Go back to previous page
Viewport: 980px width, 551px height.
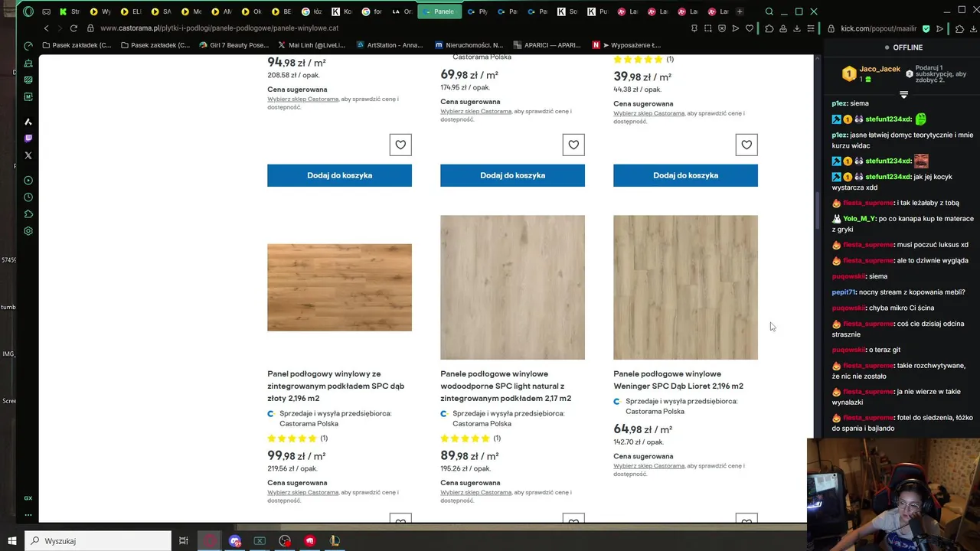click(46, 28)
